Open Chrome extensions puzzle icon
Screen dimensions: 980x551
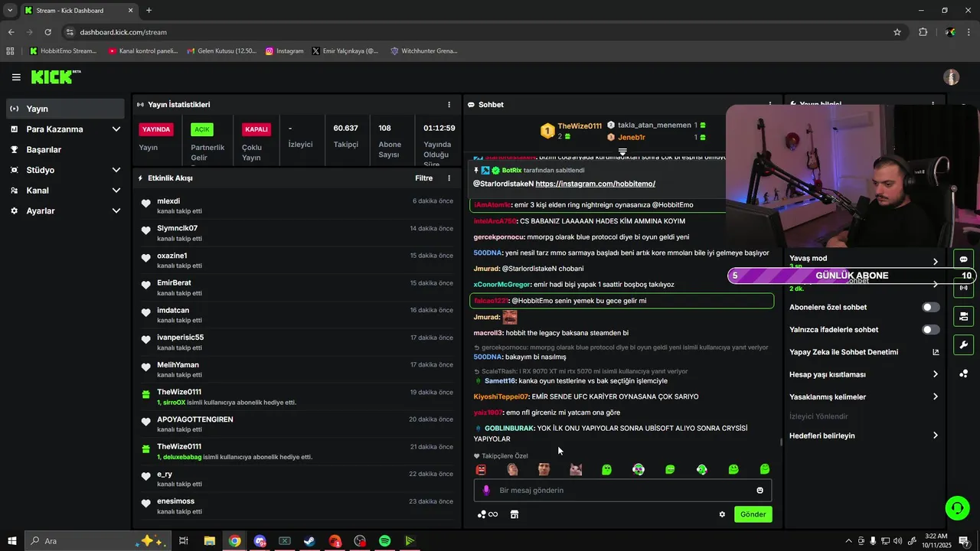point(923,32)
